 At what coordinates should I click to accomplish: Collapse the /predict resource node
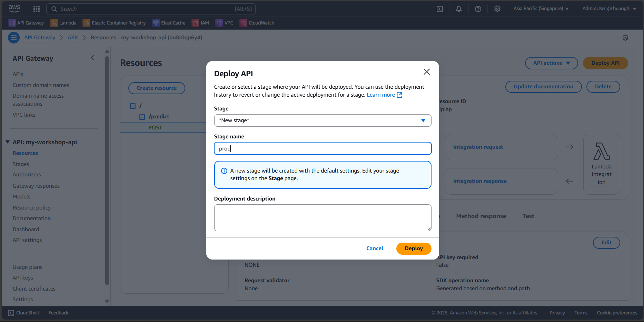click(x=142, y=117)
